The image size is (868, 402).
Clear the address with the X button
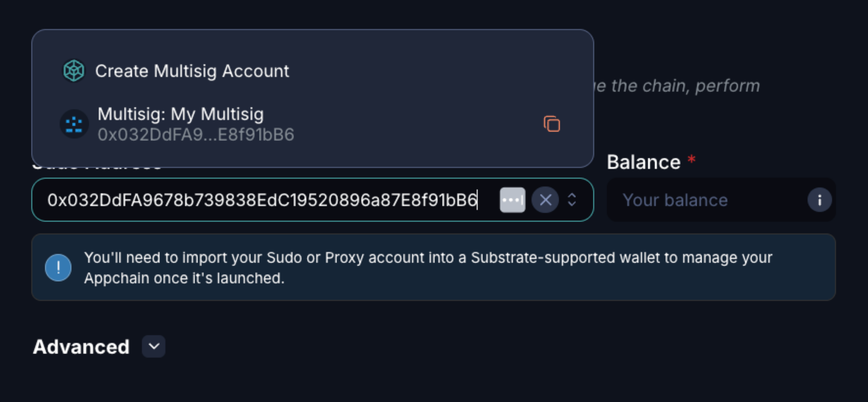click(545, 200)
